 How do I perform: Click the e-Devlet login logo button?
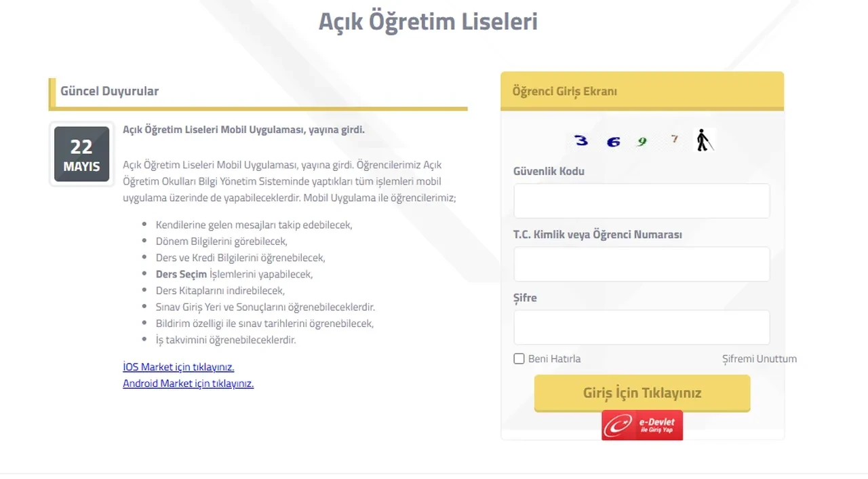(642, 425)
